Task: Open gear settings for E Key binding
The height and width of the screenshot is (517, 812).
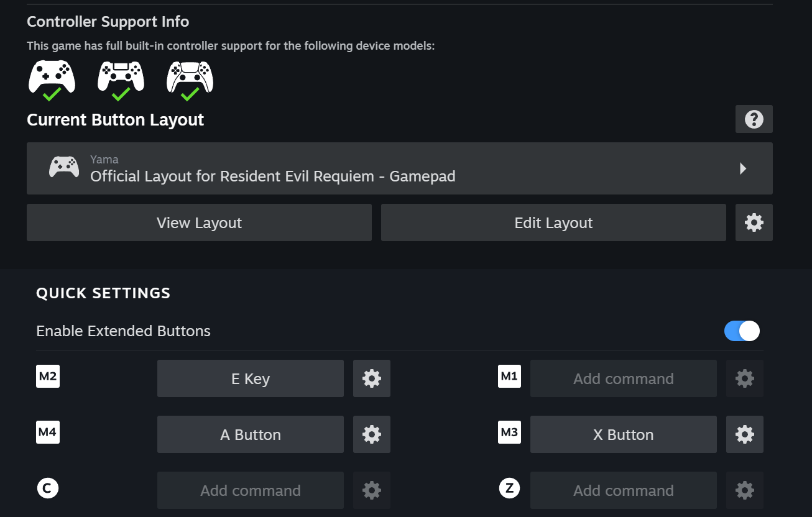Action: (x=371, y=378)
